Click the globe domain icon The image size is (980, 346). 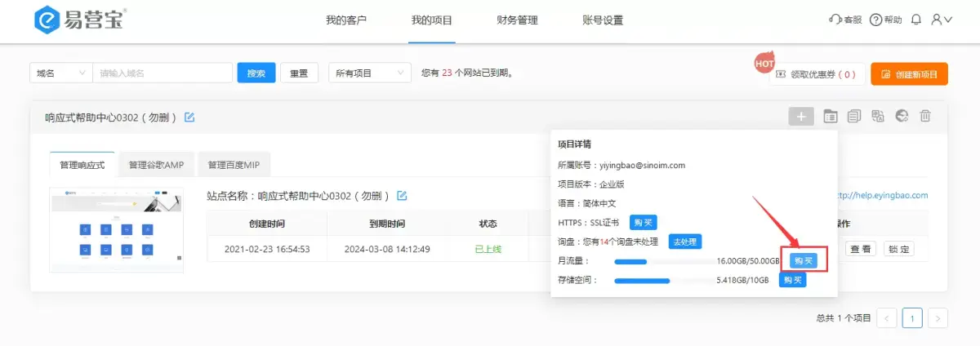coord(902,117)
